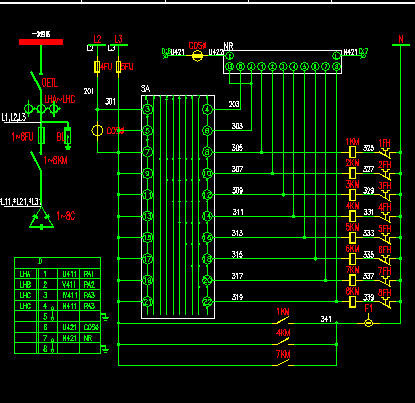Select the red N neutral label
Viewport: 415px width, 403px height.
[401, 39]
